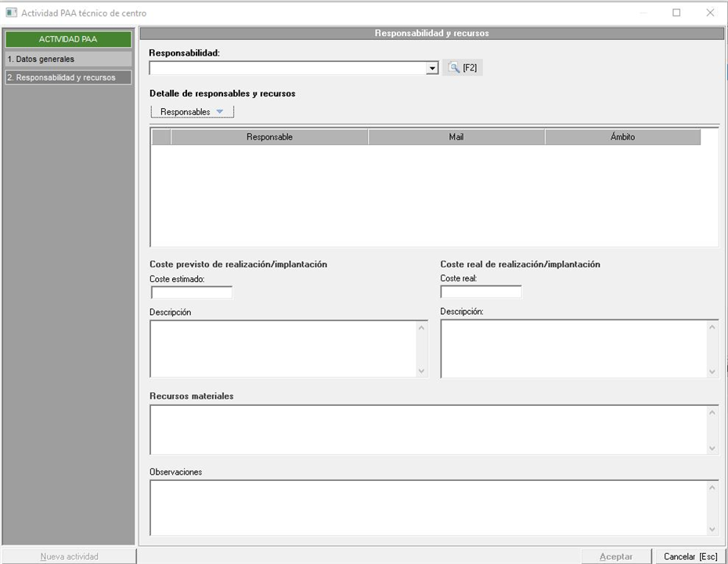Expand the Responsables dropdown button

click(192, 112)
